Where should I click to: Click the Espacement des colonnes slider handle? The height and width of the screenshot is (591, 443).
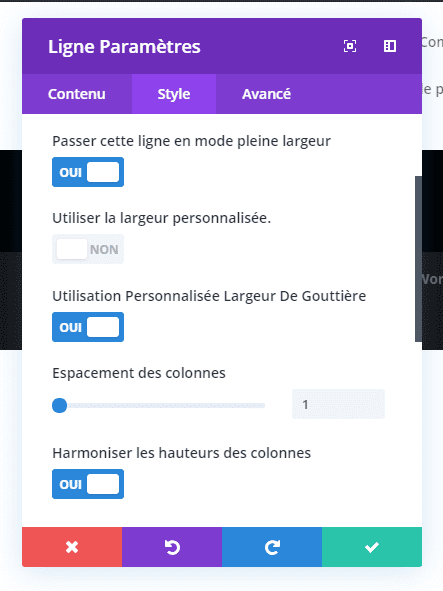[60, 406]
